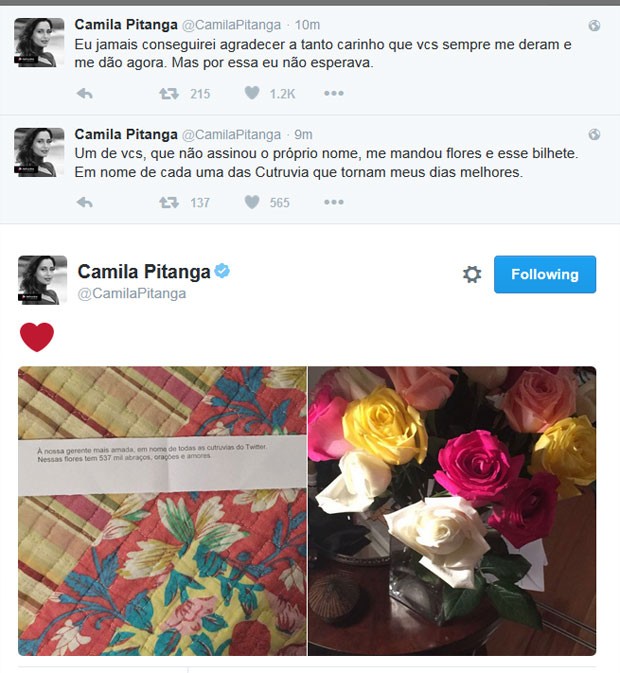Image resolution: width=620 pixels, height=673 pixels.
Task: Like the tweet with 565 likes
Action: [x=252, y=202]
